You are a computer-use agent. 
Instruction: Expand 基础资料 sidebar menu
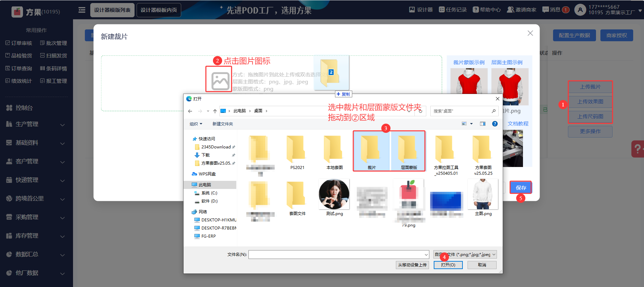pos(36,143)
